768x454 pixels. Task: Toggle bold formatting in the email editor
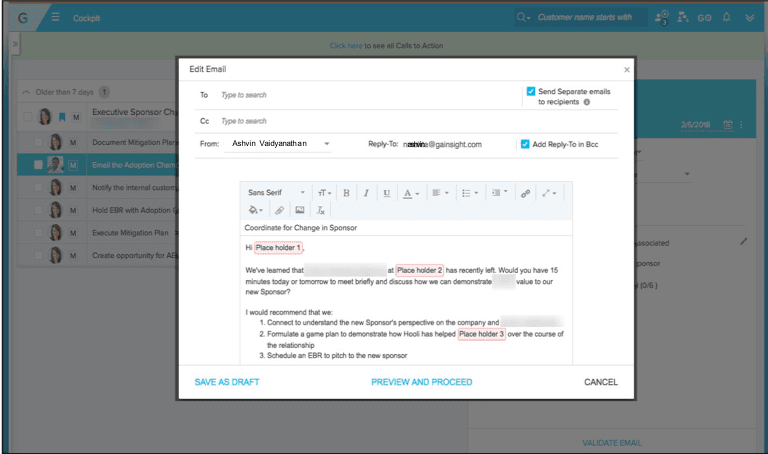[x=346, y=193]
